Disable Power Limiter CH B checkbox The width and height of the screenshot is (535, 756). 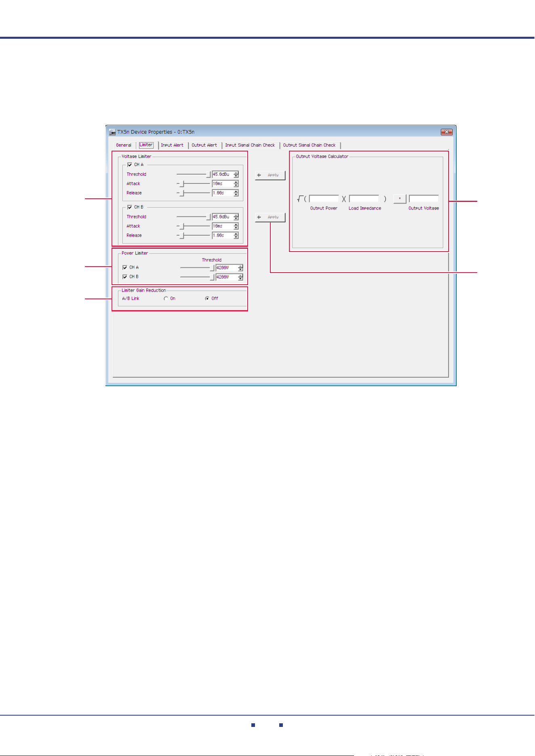pos(125,277)
